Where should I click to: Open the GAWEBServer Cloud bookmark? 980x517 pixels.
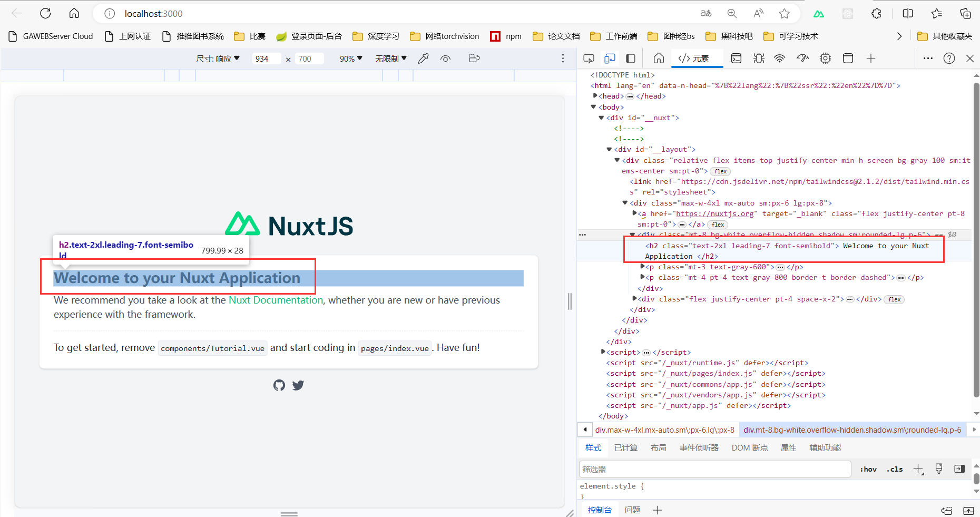[51, 36]
